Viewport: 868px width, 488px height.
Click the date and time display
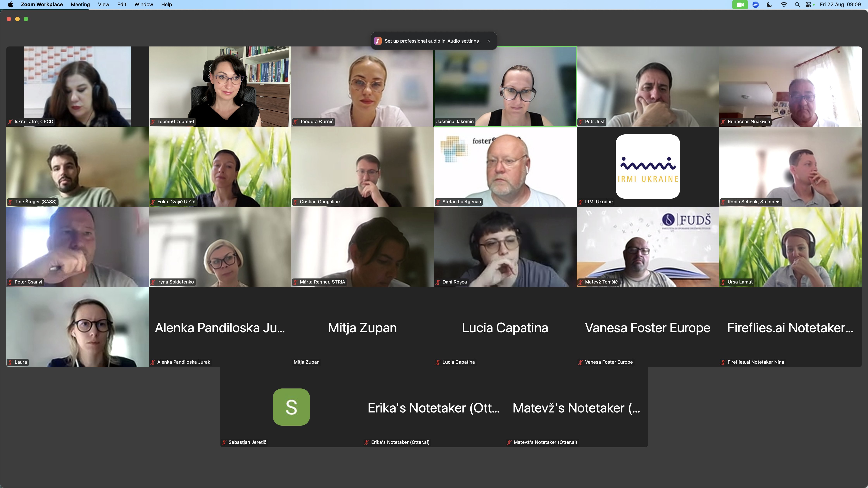[x=840, y=4]
